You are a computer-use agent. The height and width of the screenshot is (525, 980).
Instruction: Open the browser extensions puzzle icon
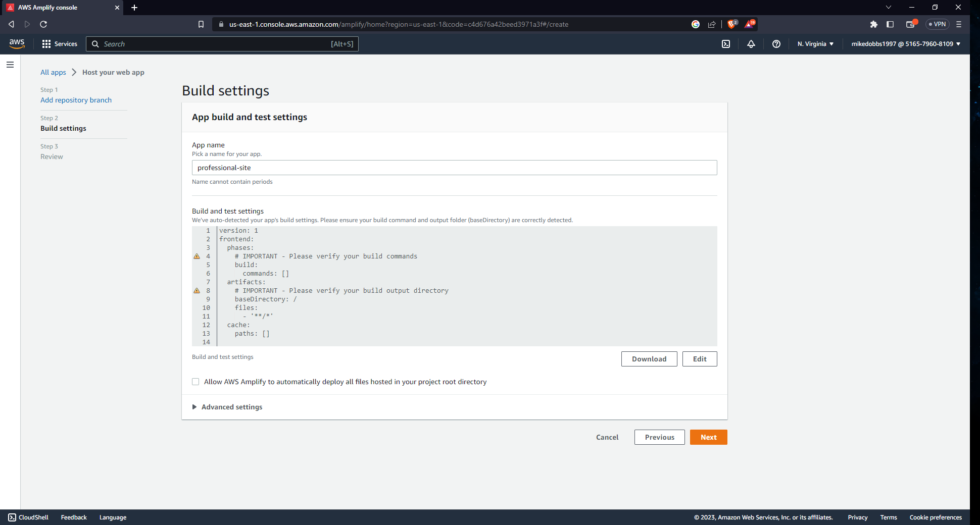pyautogui.click(x=874, y=24)
